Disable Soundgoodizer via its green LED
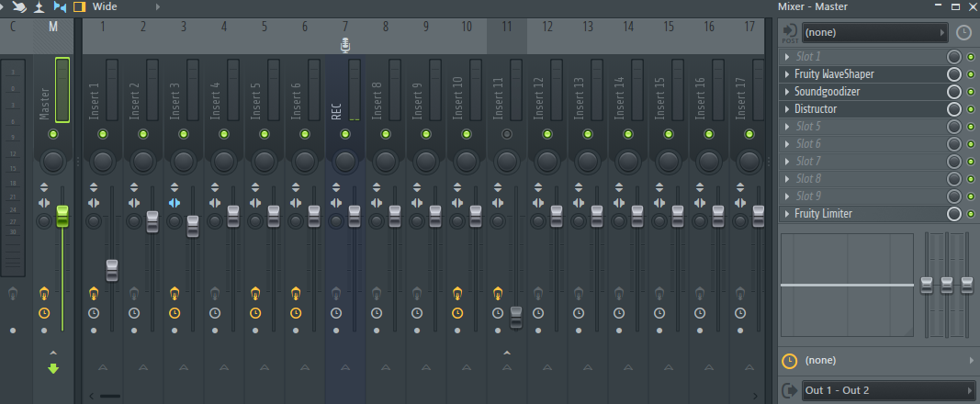The width and height of the screenshot is (980, 404). click(x=971, y=92)
